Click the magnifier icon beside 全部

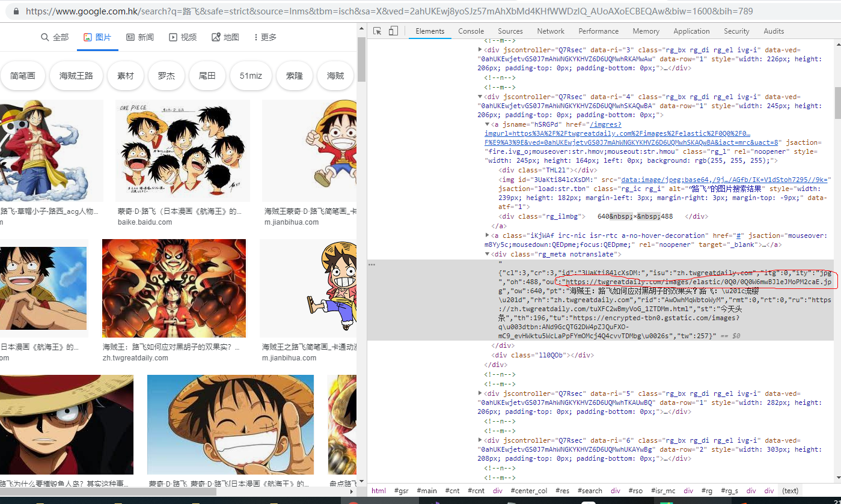45,37
